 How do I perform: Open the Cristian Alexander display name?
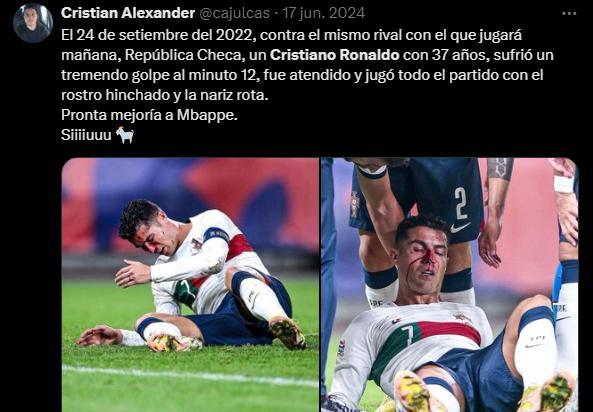[128, 13]
